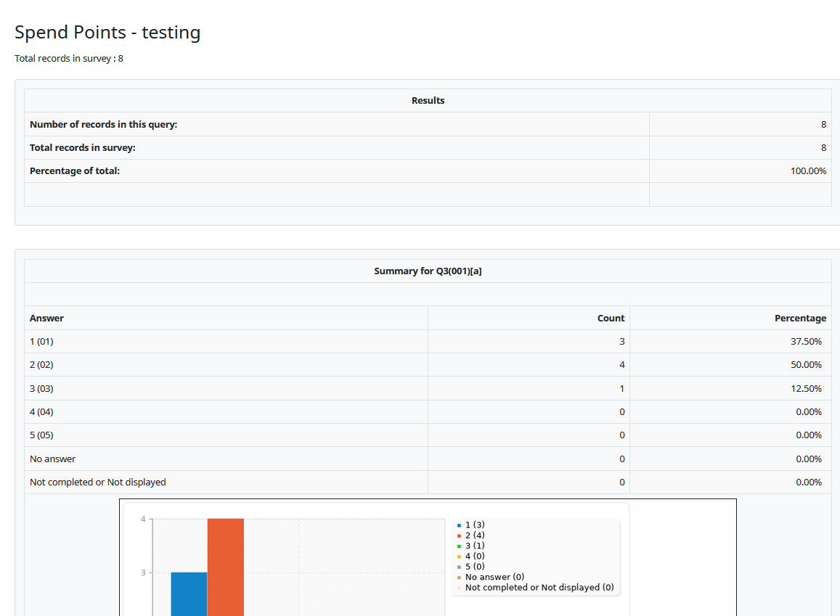
Task: Click the 'Percentage' column header
Action: [800, 319]
